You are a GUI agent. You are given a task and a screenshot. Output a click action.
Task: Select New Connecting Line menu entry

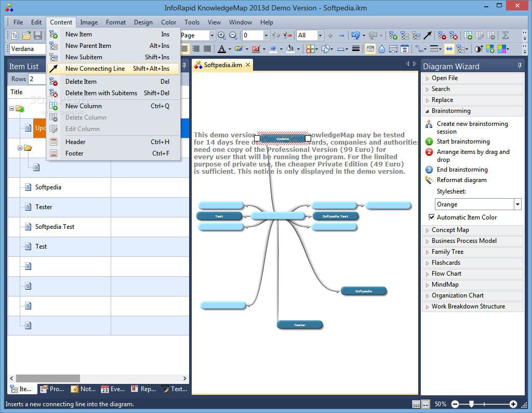(x=113, y=69)
